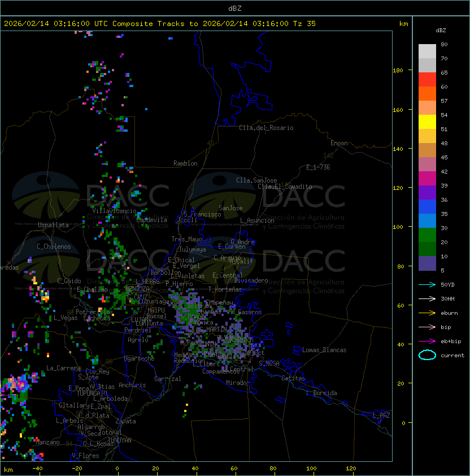Viewport: 470px width, 476px height.
Task: Click the 'Catitas' map label
Action: pos(293,378)
